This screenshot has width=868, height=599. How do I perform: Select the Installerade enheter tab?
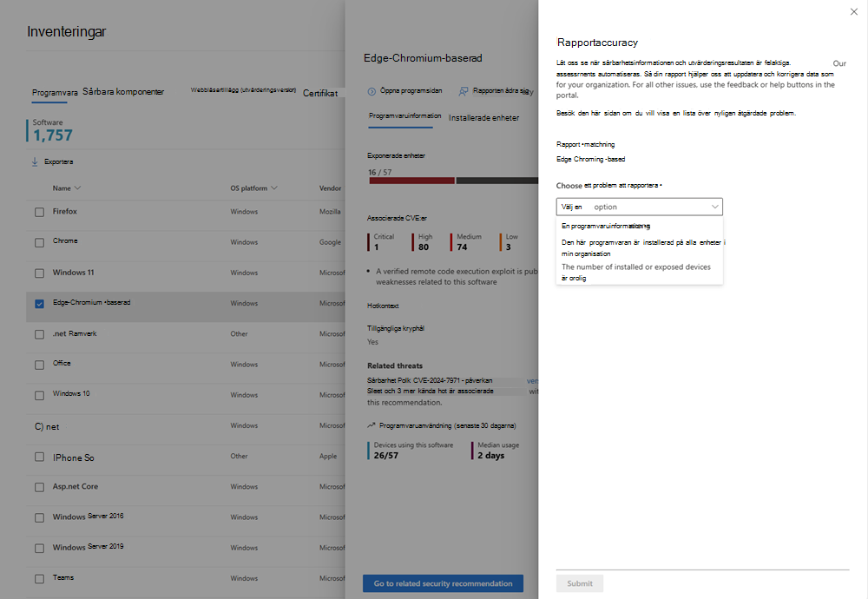click(483, 117)
